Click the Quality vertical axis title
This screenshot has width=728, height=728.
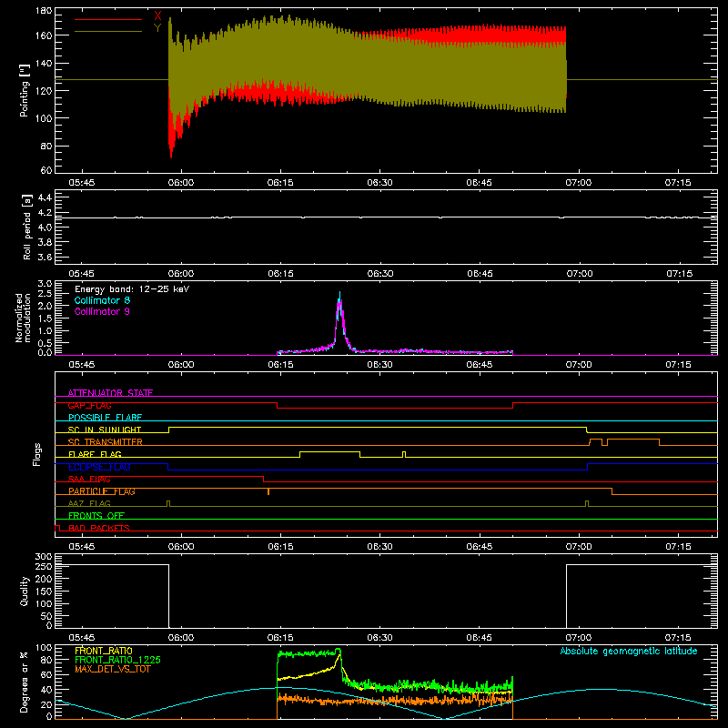pyautogui.click(x=25, y=591)
